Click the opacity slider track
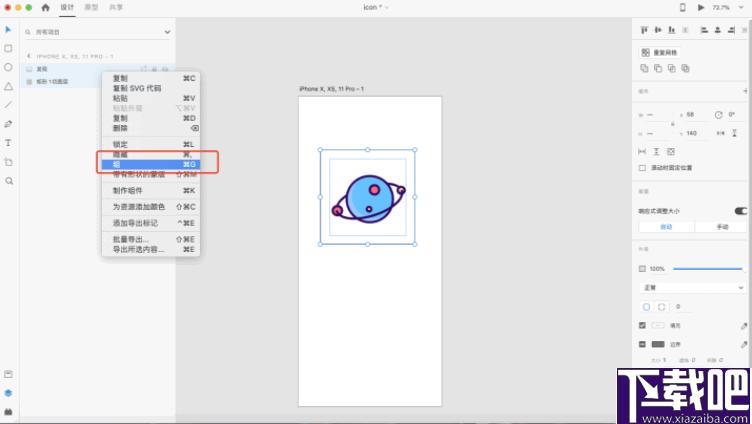752x424 pixels. [x=707, y=269]
